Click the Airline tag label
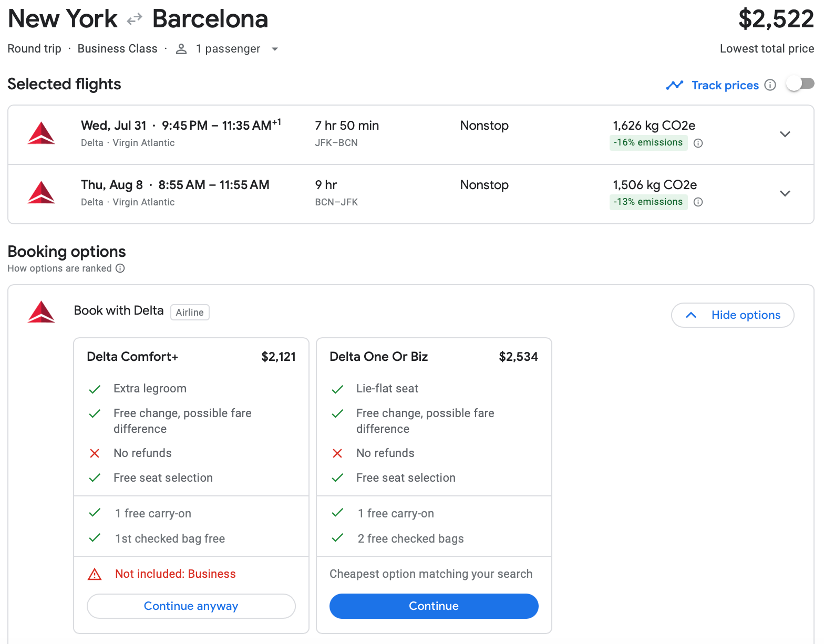 point(190,313)
